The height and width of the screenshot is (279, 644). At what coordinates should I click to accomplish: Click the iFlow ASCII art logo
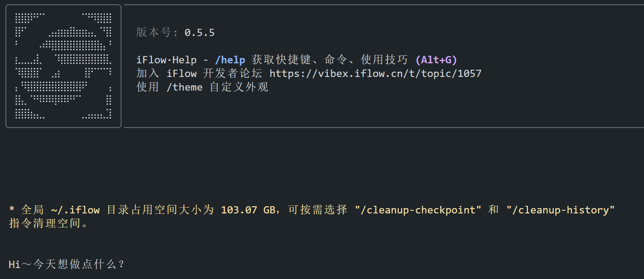point(63,66)
